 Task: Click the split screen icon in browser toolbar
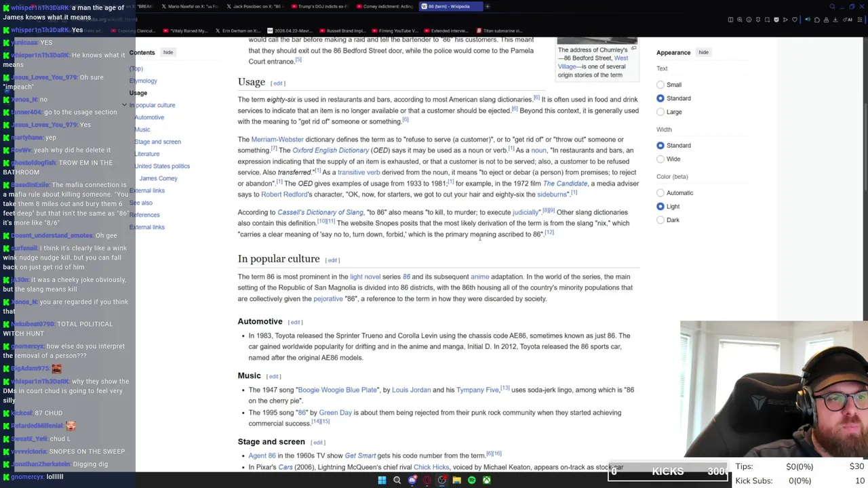[730, 20]
